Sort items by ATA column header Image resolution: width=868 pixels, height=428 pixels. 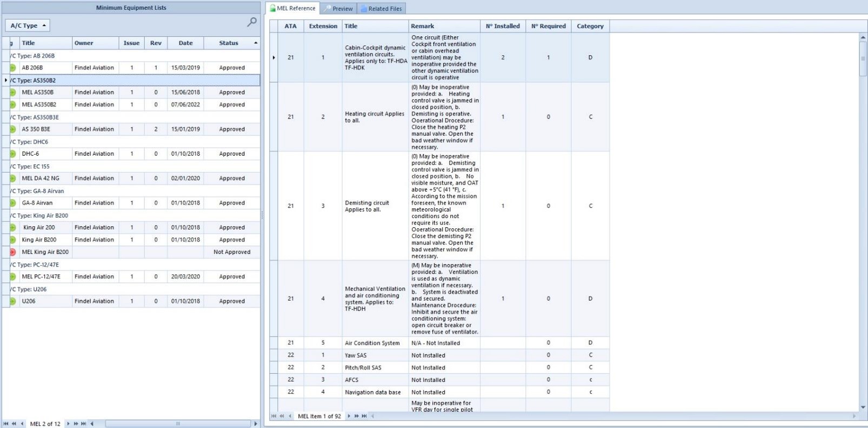(x=291, y=26)
